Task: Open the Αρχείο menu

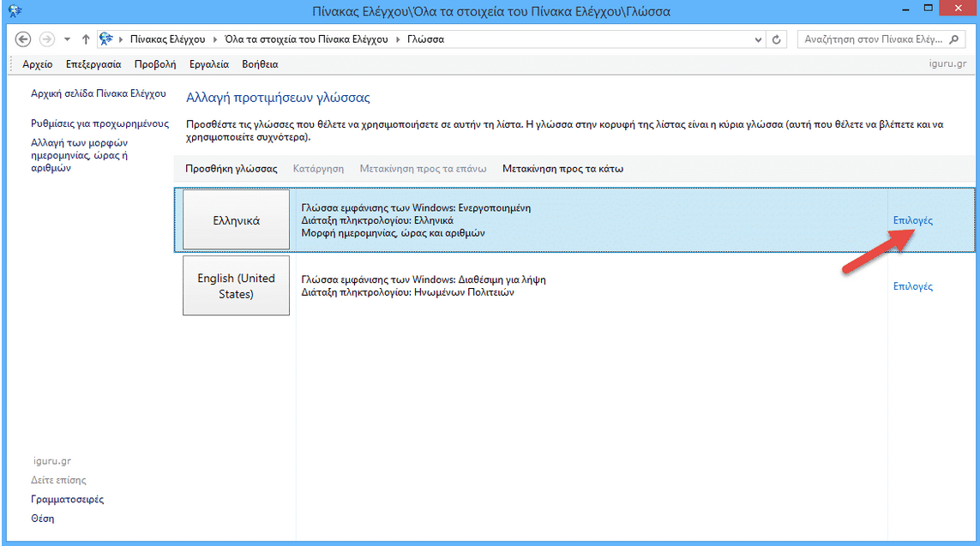Action: coord(38,64)
